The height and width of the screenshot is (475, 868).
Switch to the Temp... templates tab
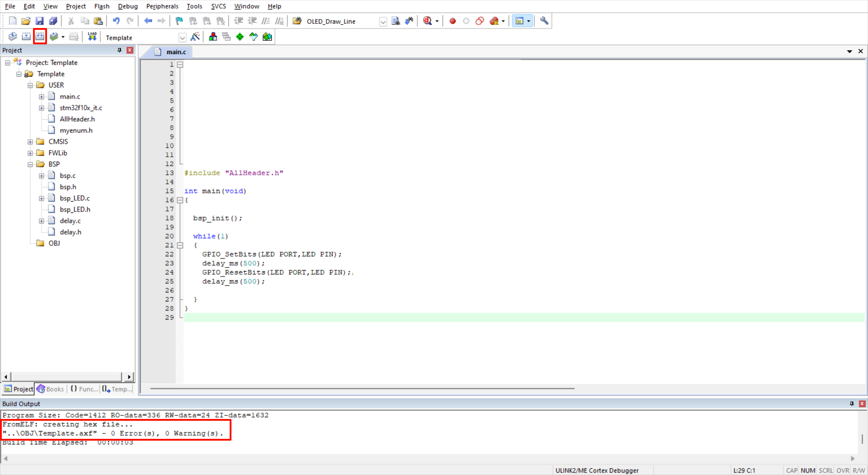click(x=117, y=389)
